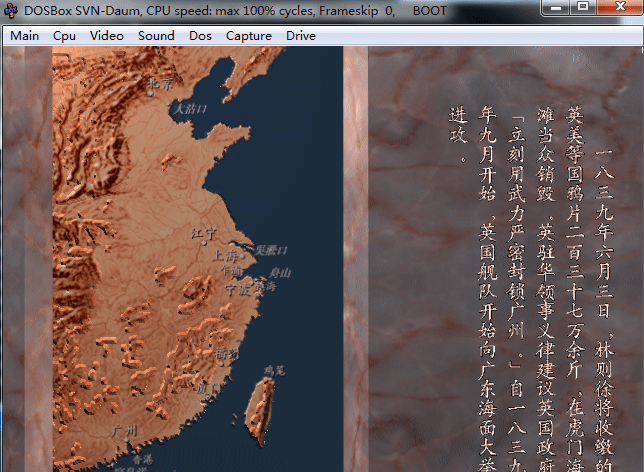
Task: Click the 福州 city label on map
Action: pos(226,353)
